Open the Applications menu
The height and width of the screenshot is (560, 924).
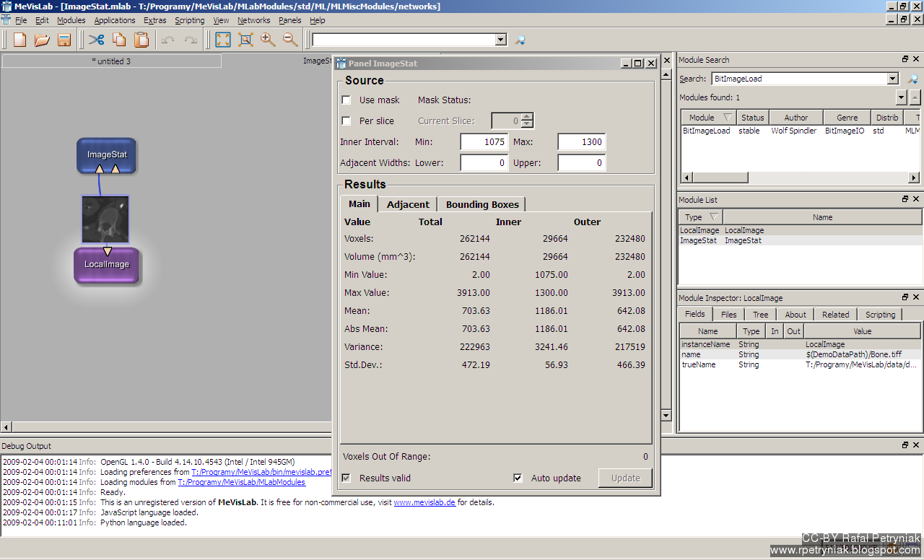115,20
